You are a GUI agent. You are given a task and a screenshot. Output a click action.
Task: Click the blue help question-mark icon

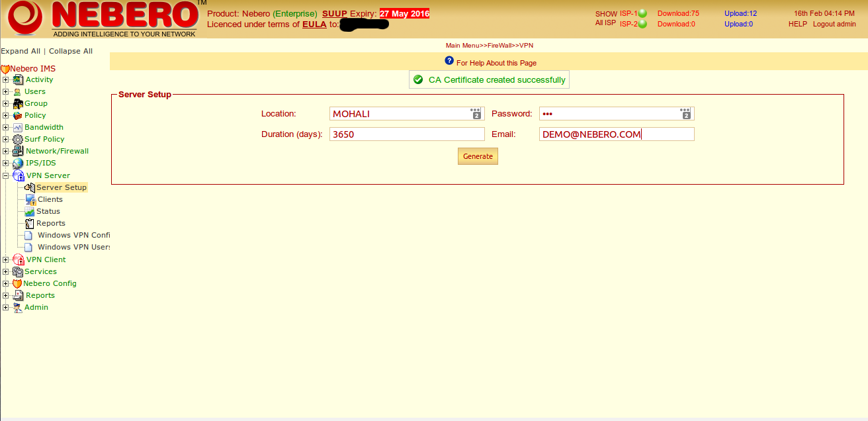click(449, 61)
